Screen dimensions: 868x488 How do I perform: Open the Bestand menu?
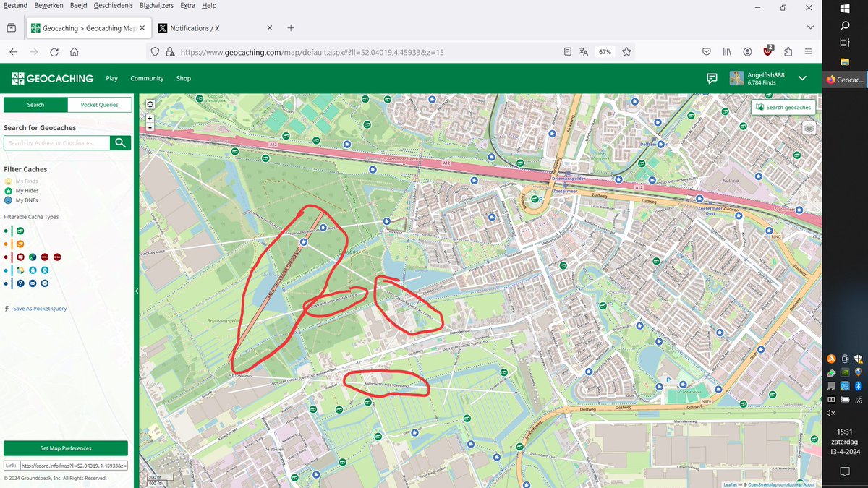16,6
